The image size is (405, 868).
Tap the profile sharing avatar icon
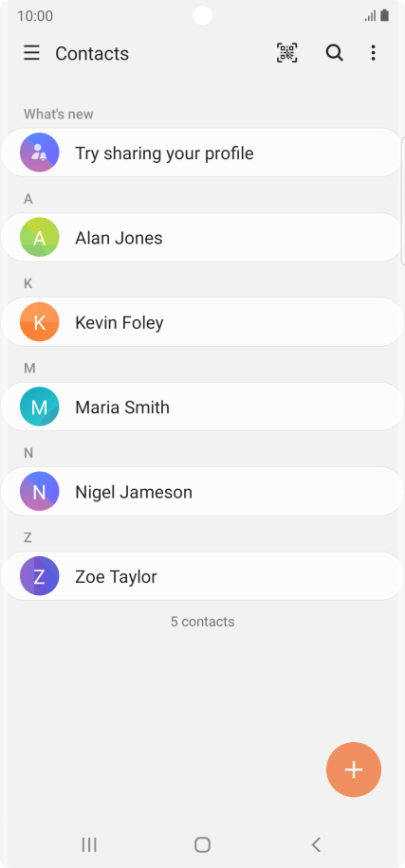tap(39, 153)
